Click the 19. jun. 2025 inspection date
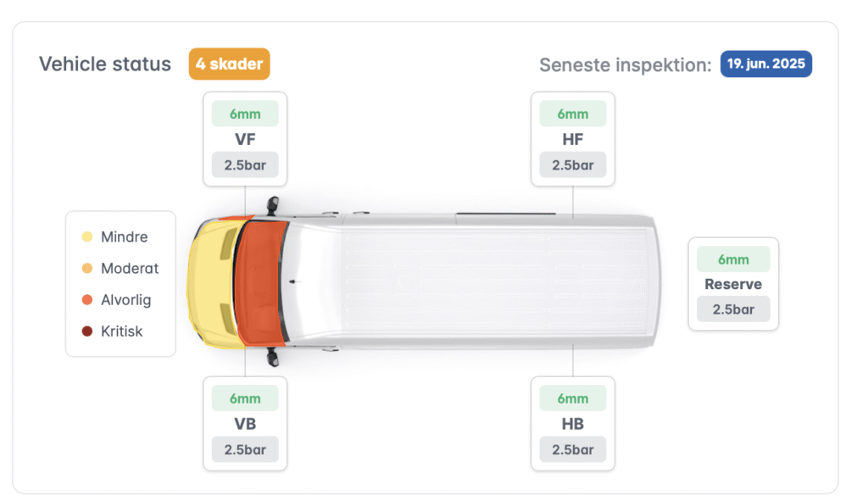Screen dimensions: 868x501 pyautogui.click(x=765, y=64)
